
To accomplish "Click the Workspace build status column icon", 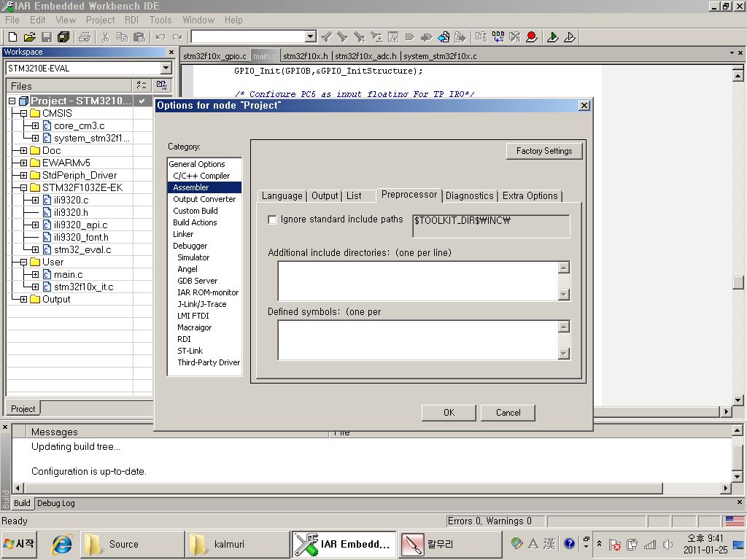I will (161, 86).
